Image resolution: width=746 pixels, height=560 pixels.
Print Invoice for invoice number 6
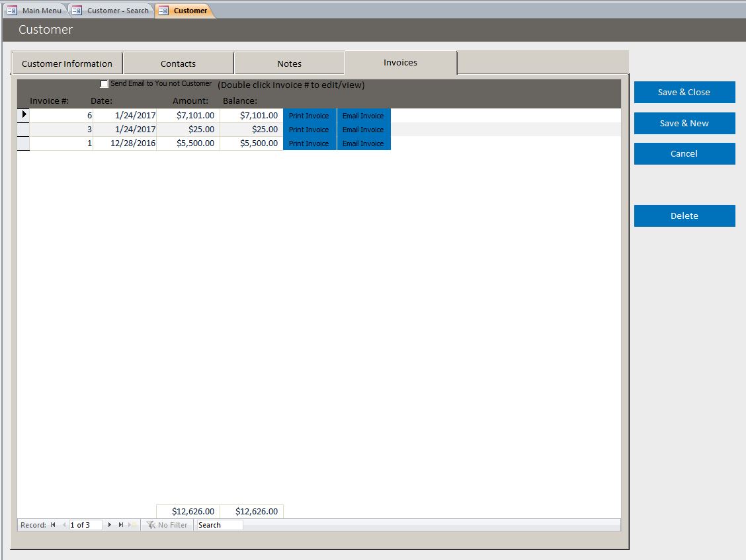[x=309, y=115]
